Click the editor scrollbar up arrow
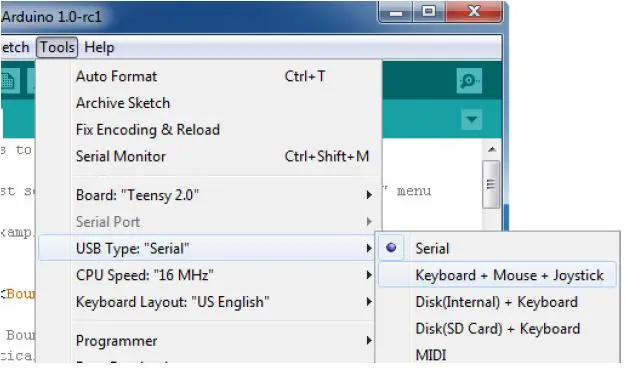This screenshot has width=628, height=368. (x=491, y=149)
